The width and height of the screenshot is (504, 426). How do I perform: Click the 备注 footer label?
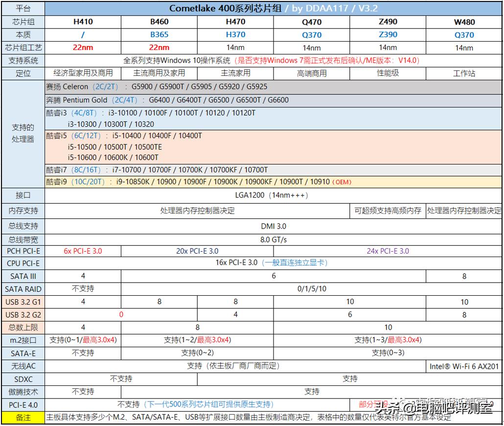(23, 418)
